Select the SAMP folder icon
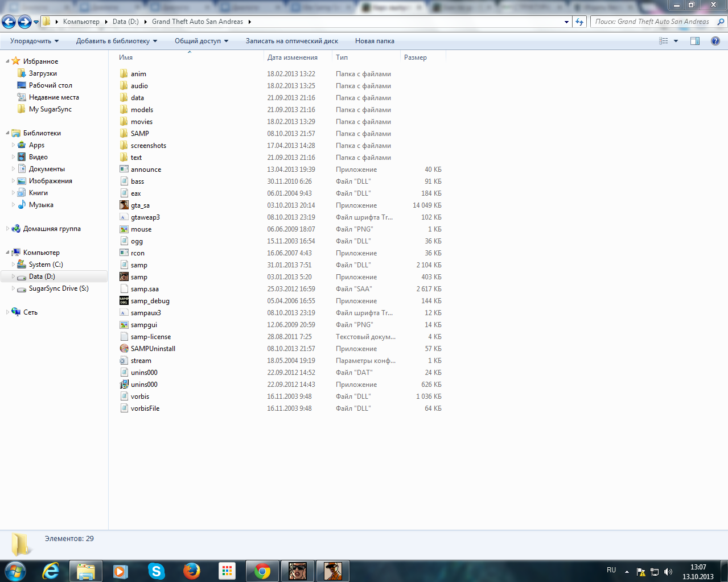 click(x=124, y=134)
